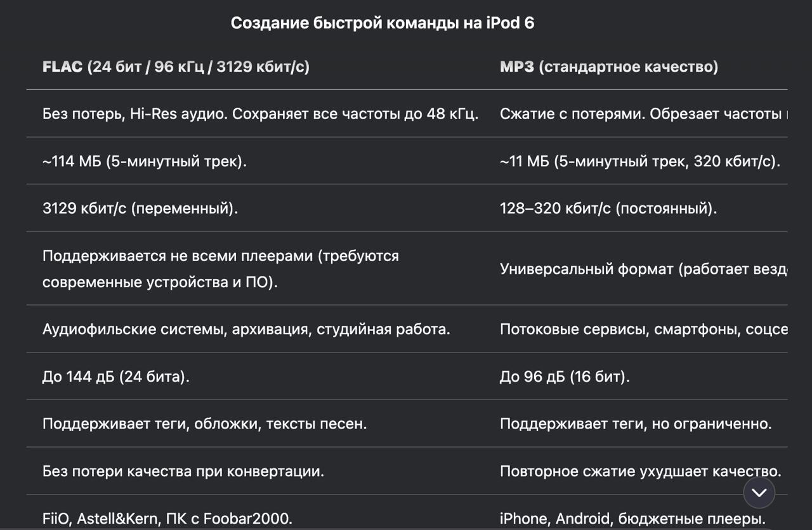Click the cell Поддерживает теги, но ограниченно
This screenshot has height=530, width=812.
click(x=636, y=423)
